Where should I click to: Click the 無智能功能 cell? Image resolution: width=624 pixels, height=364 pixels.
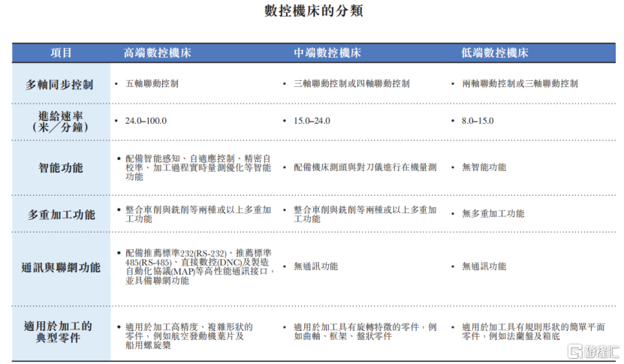[x=484, y=167]
